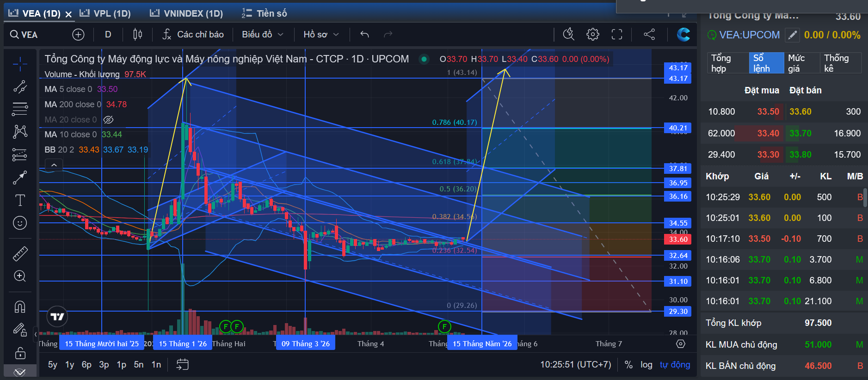The height and width of the screenshot is (380, 868).
Task: Open the go-to-date calendar icon
Action: point(183,365)
